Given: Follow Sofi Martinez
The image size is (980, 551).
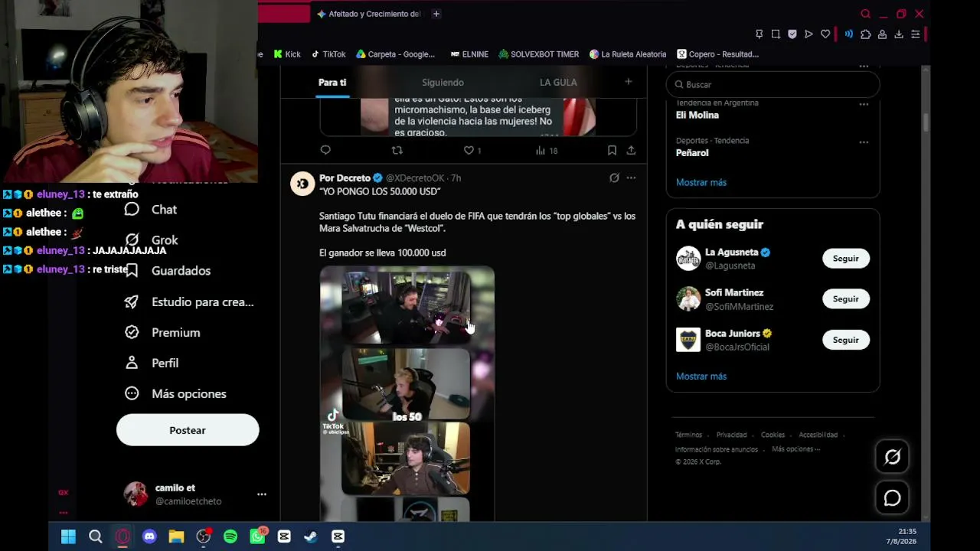Looking at the screenshot, I should tap(846, 299).
